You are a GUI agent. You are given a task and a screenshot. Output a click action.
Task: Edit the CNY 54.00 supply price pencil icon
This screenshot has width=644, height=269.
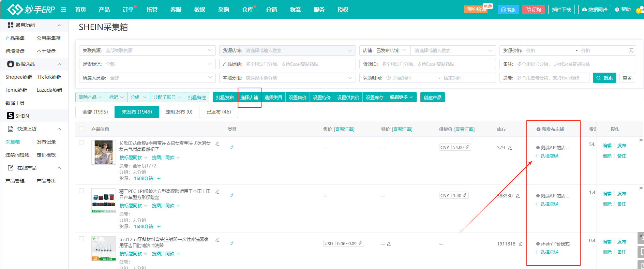pyautogui.click(x=467, y=147)
